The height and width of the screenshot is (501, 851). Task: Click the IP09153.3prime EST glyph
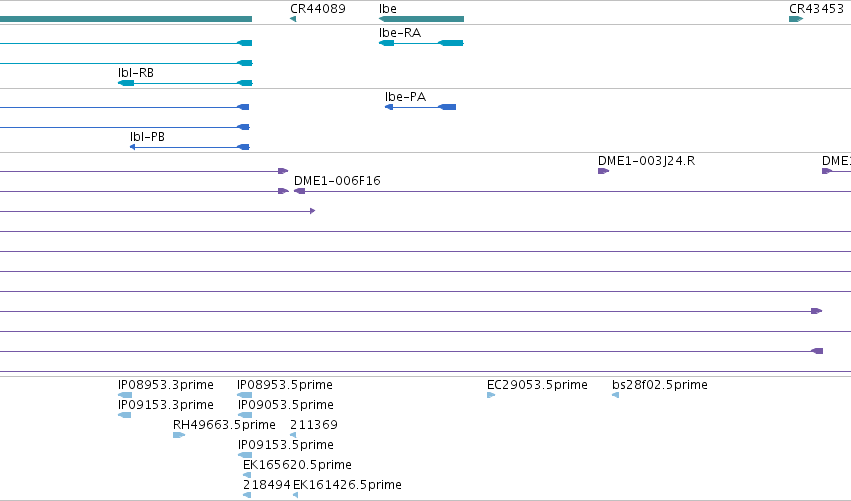point(124,415)
